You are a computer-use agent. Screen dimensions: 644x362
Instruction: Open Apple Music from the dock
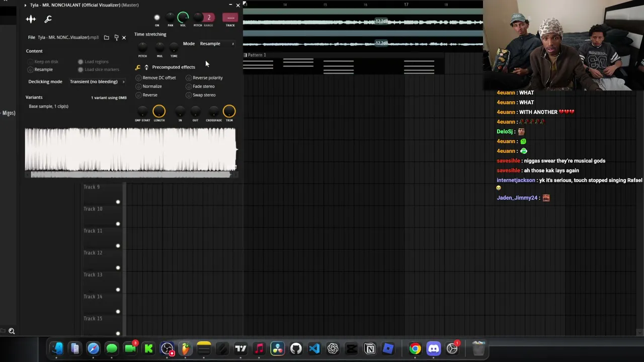(259, 348)
